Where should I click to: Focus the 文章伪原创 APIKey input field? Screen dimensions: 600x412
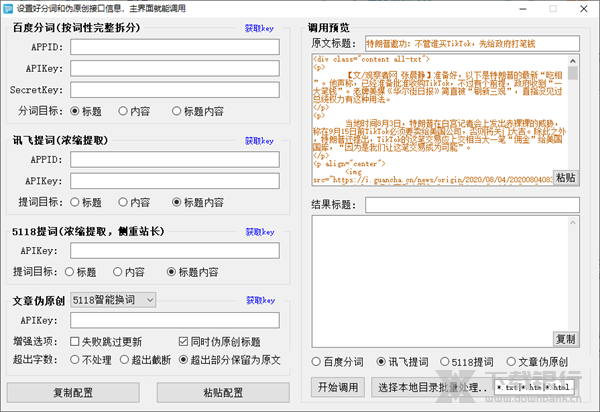pos(175,320)
